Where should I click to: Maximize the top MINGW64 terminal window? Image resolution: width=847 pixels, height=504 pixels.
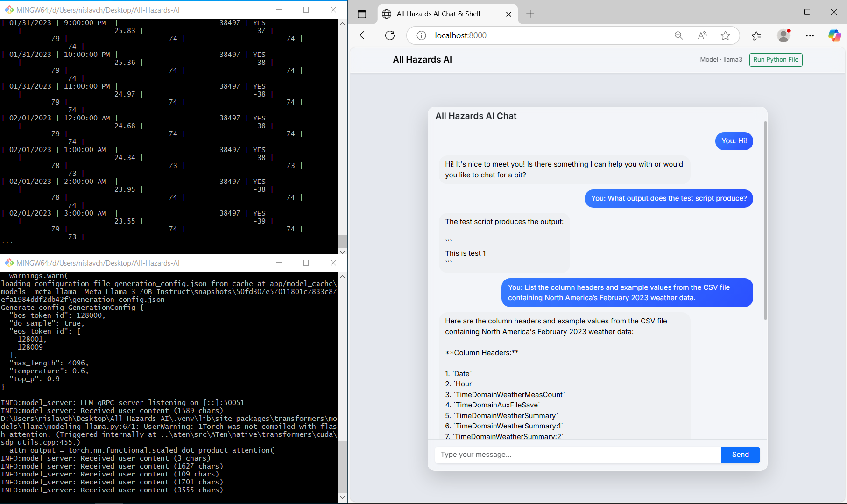pos(306,10)
